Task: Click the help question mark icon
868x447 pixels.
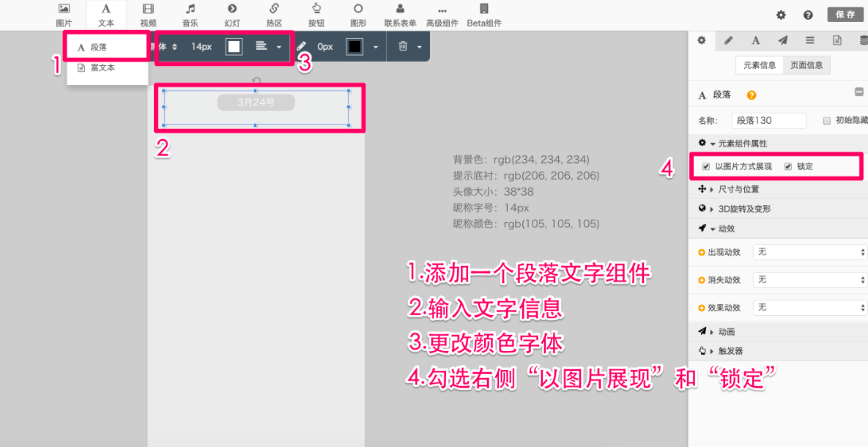Action: point(808,15)
